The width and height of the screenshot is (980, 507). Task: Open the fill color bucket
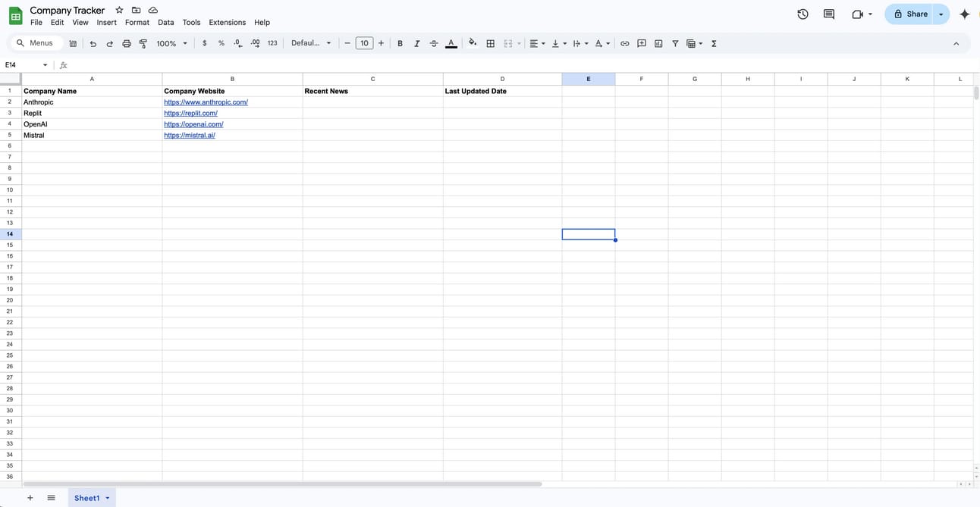click(473, 43)
